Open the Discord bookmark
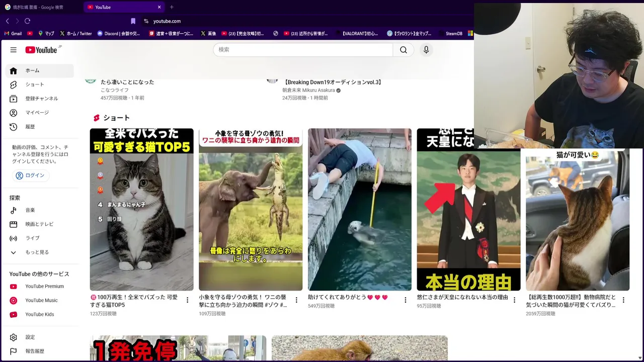 [x=119, y=34]
